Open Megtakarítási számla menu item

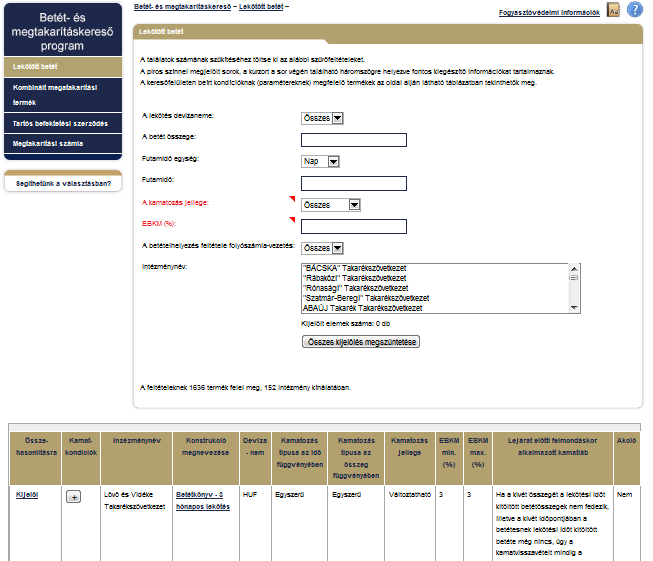[x=63, y=144]
